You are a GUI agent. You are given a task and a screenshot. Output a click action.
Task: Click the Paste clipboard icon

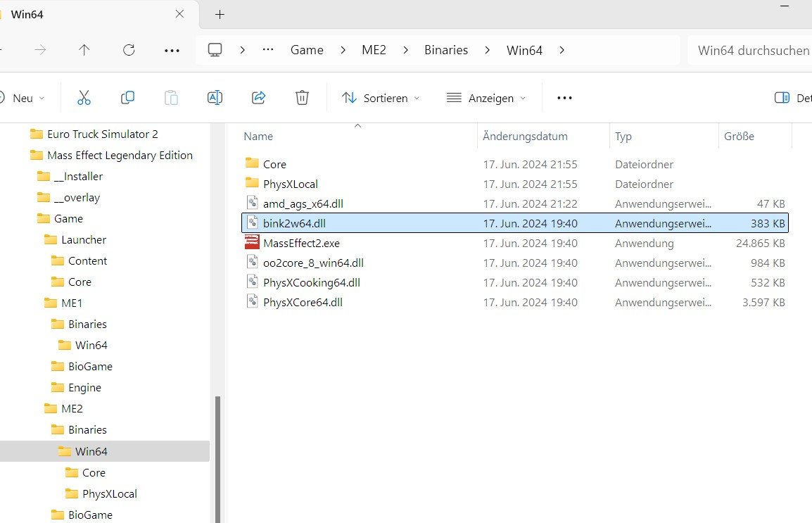171,97
